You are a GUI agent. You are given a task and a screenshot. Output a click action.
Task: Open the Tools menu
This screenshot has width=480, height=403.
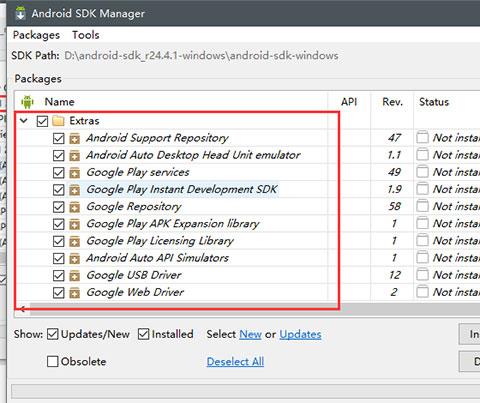click(x=86, y=35)
